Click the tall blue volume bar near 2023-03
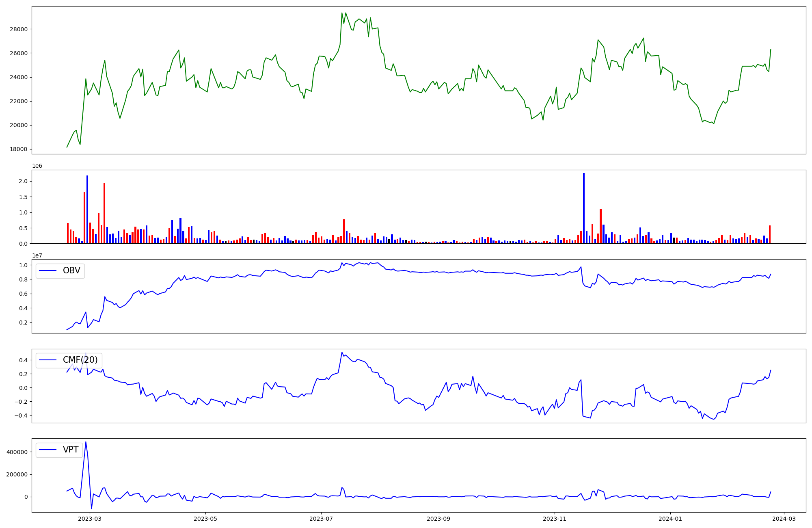The image size is (812, 528). (x=87, y=209)
